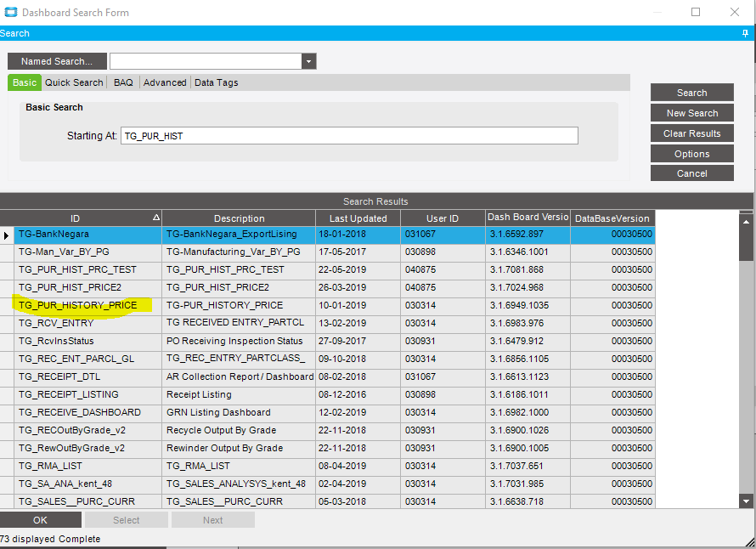Click the pin icon on Search panel
Screen dimensions: 756x549
pyautogui.click(x=746, y=33)
